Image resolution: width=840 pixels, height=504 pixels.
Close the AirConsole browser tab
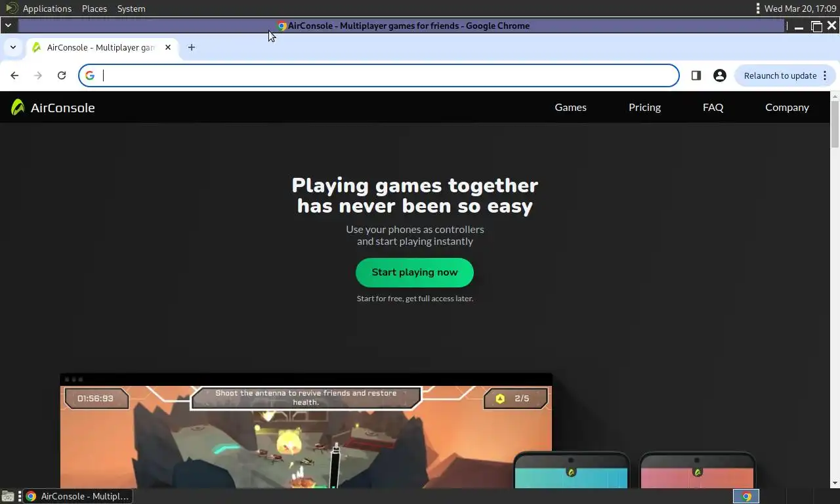(168, 47)
